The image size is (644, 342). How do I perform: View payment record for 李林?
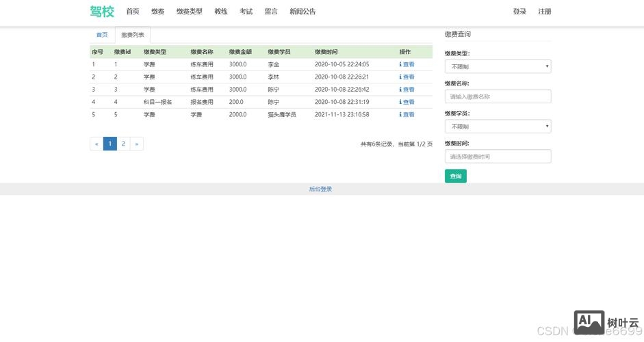pos(407,77)
